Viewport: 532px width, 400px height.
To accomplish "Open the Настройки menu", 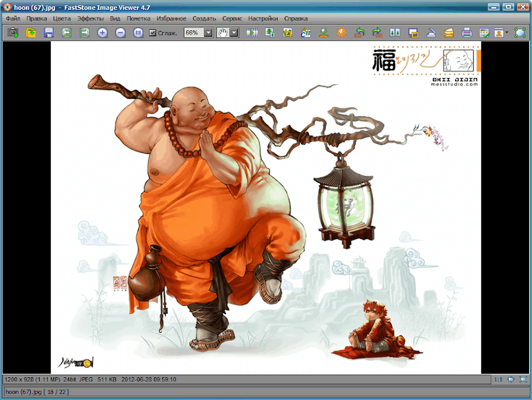I will pyautogui.click(x=262, y=18).
